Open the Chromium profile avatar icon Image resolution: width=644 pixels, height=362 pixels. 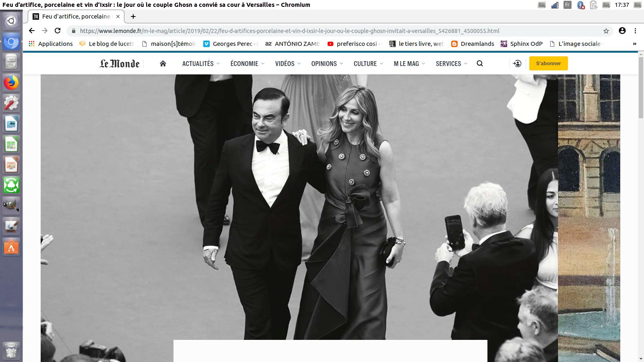(622, 31)
